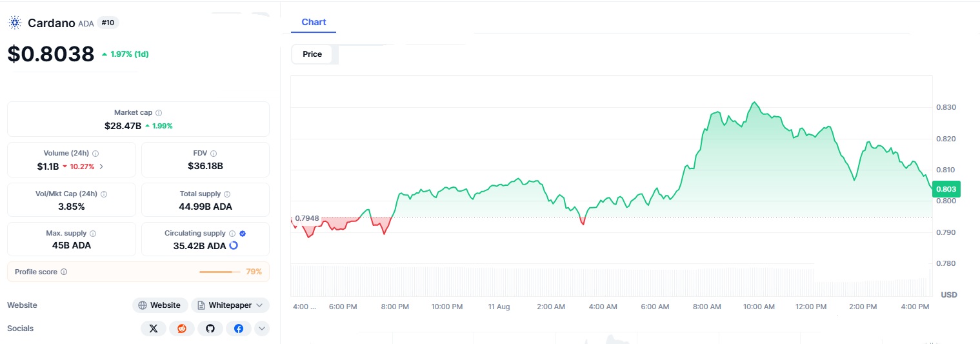Open Volume (24h) details arrow
Screen dimensions: 980x344
pyautogui.click(x=101, y=167)
